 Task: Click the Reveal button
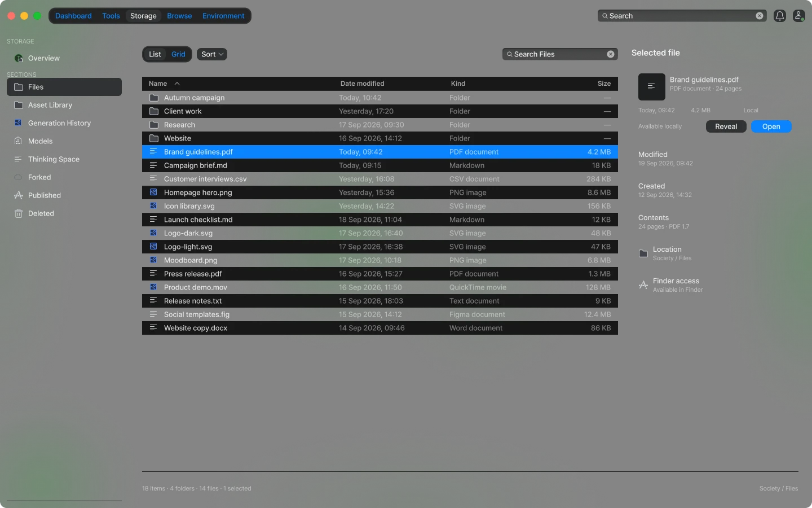[x=726, y=126]
